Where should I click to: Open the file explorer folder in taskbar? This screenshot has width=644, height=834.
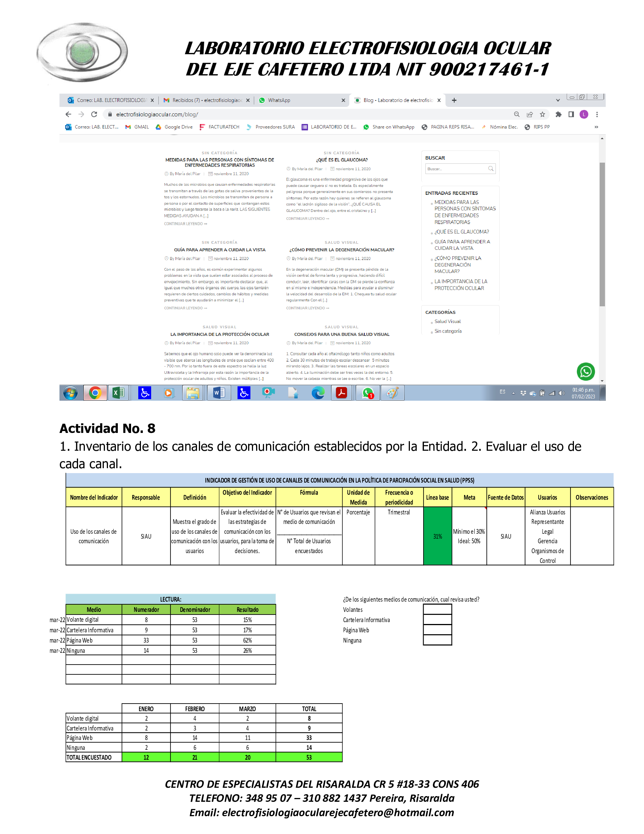[x=193, y=393]
